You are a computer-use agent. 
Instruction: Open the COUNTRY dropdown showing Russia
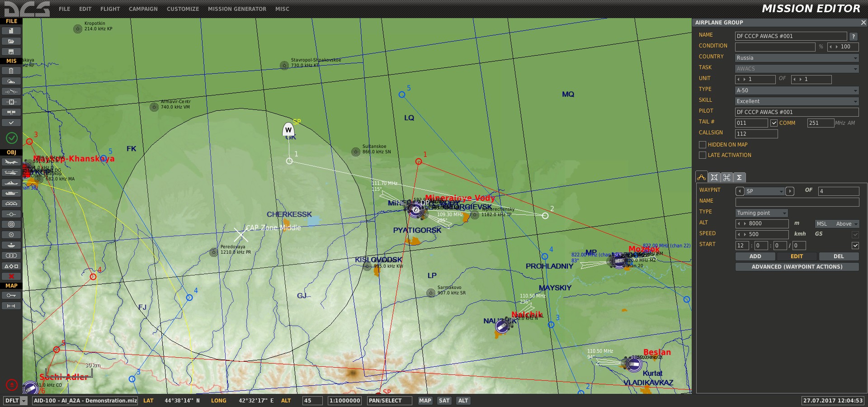(797, 58)
